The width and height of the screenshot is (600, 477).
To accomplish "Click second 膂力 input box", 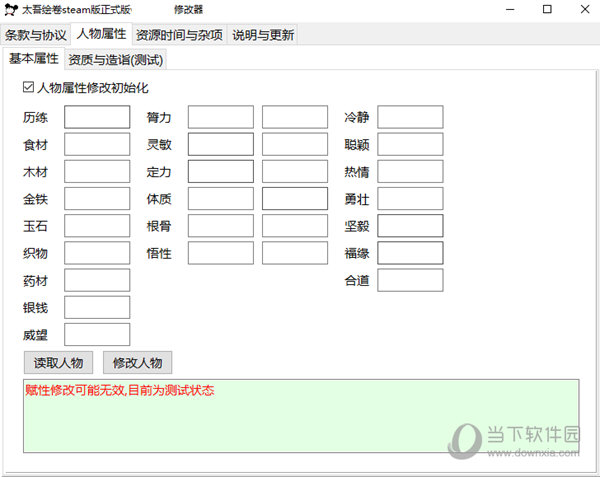I will click(x=295, y=117).
